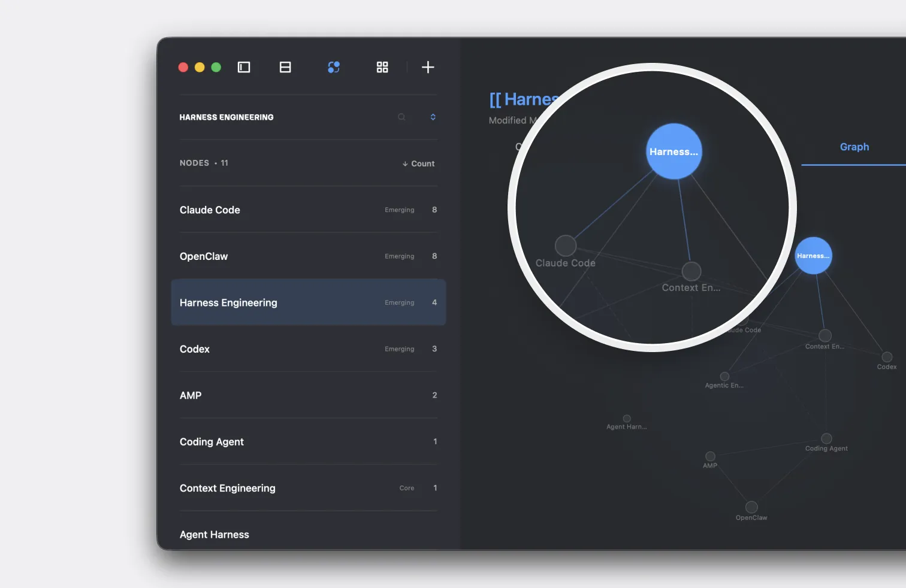The height and width of the screenshot is (588, 906).
Task: Click the blue Harness node in the graph
Action: [x=813, y=256]
